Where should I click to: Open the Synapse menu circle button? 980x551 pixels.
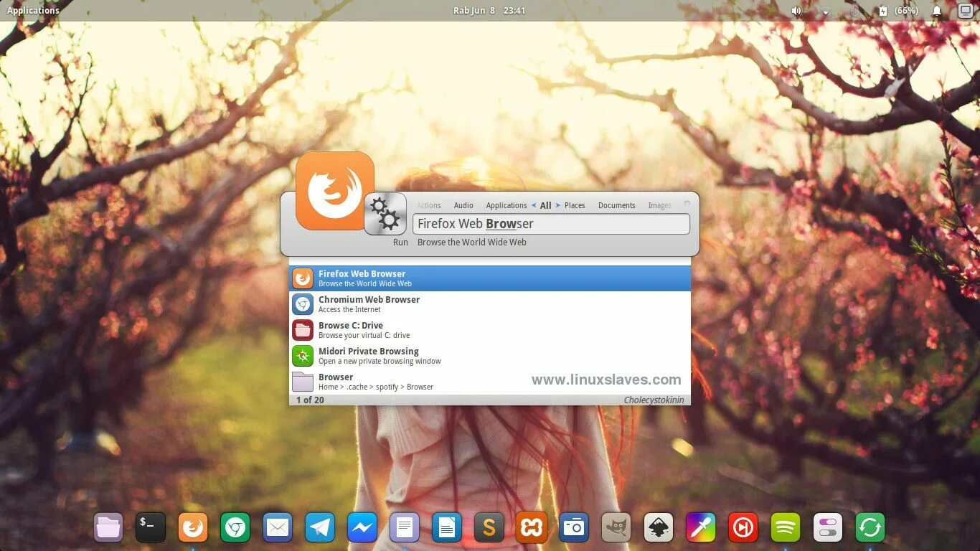coord(687,204)
